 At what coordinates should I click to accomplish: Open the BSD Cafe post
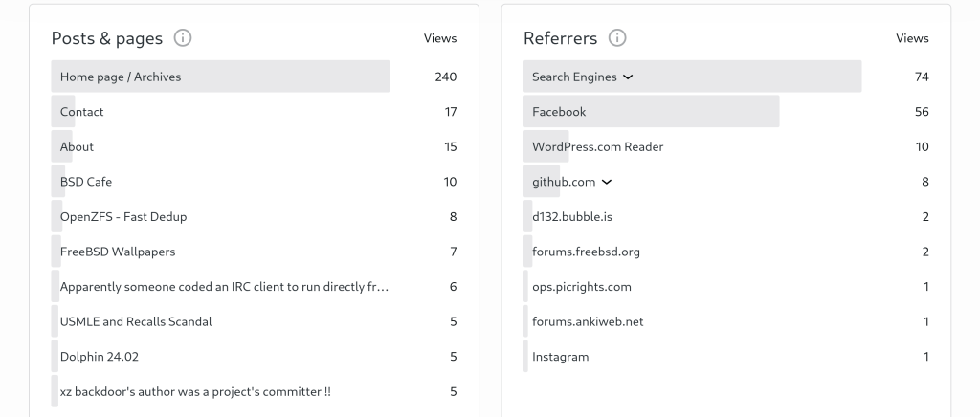click(x=86, y=182)
